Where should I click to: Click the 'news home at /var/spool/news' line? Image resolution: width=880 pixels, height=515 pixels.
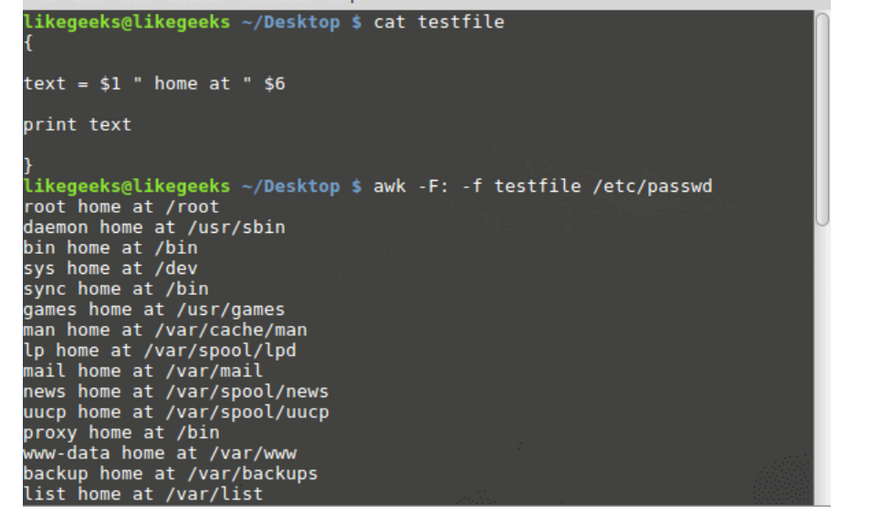(x=175, y=391)
